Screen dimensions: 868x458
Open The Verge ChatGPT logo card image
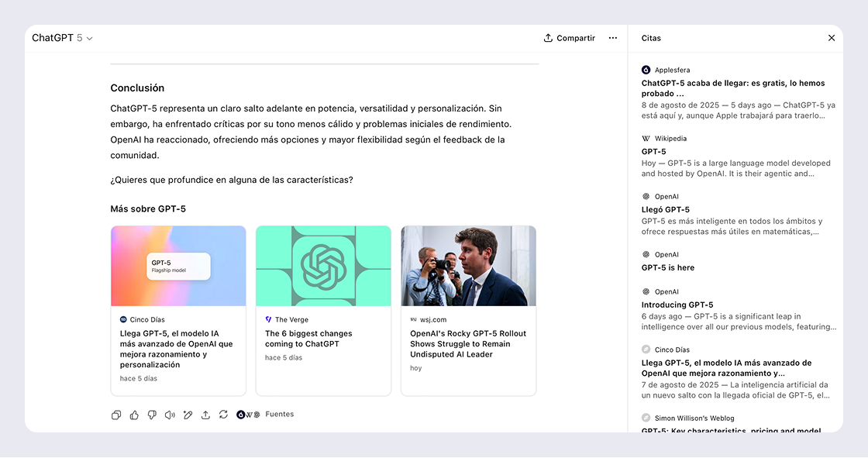coord(323,266)
